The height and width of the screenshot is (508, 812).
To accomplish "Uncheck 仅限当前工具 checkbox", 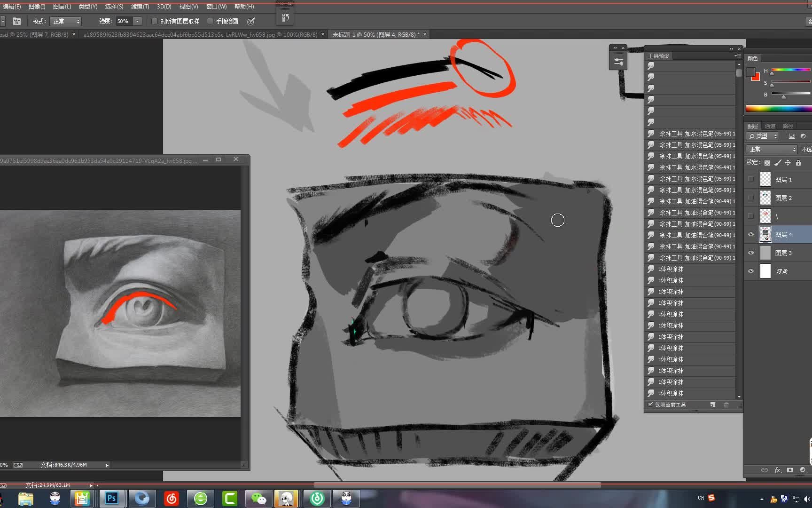I will (x=650, y=405).
